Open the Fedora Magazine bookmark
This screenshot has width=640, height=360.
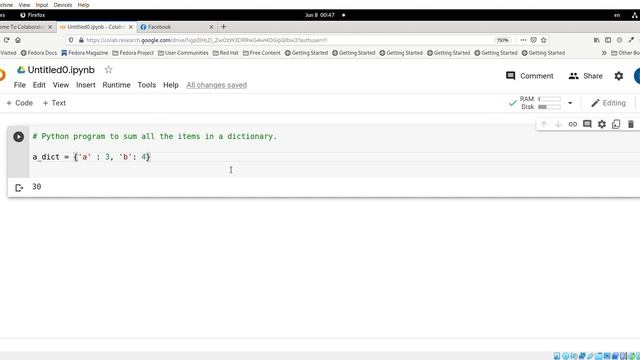pyautogui.click(x=85, y=53)
